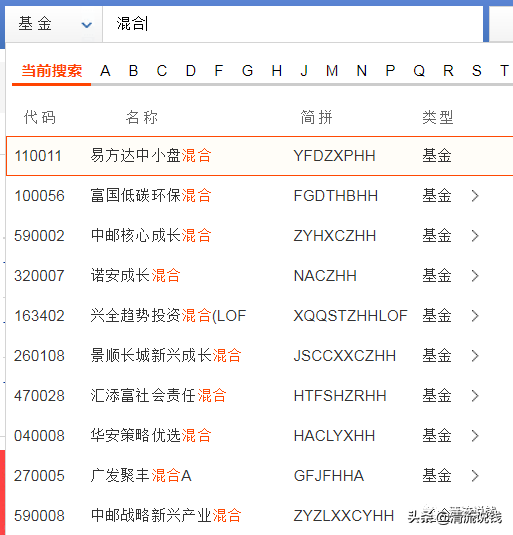Image resolution: width=513 pixels, height=535 pixels.
Task: Click fund code 270005
Action: point(39,476)
